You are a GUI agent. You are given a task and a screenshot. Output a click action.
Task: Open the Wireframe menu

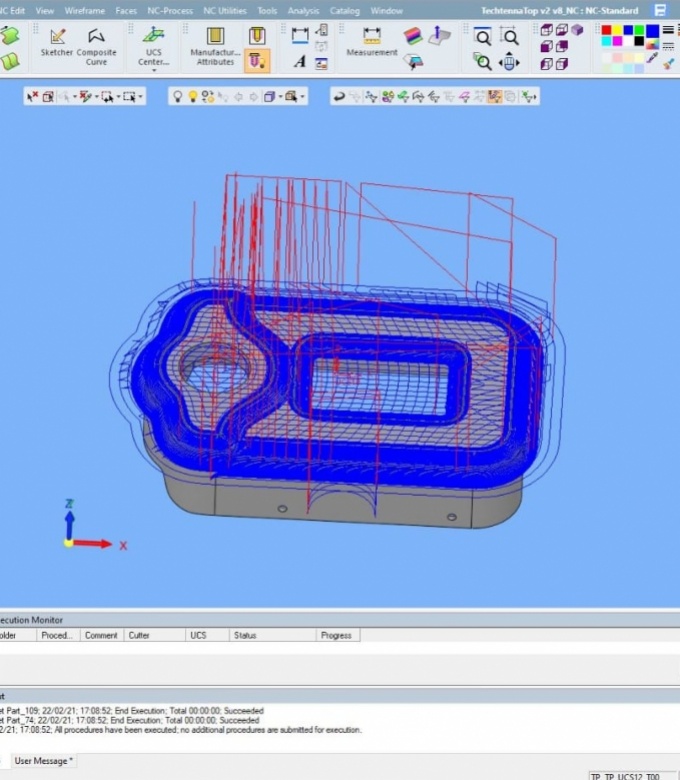pos(84,10)
